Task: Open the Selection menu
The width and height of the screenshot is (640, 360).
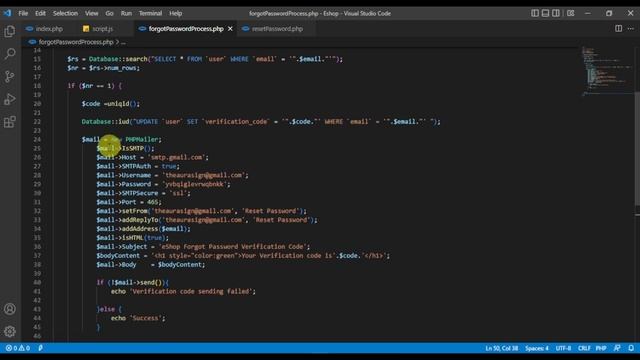Action: [65, 13]
